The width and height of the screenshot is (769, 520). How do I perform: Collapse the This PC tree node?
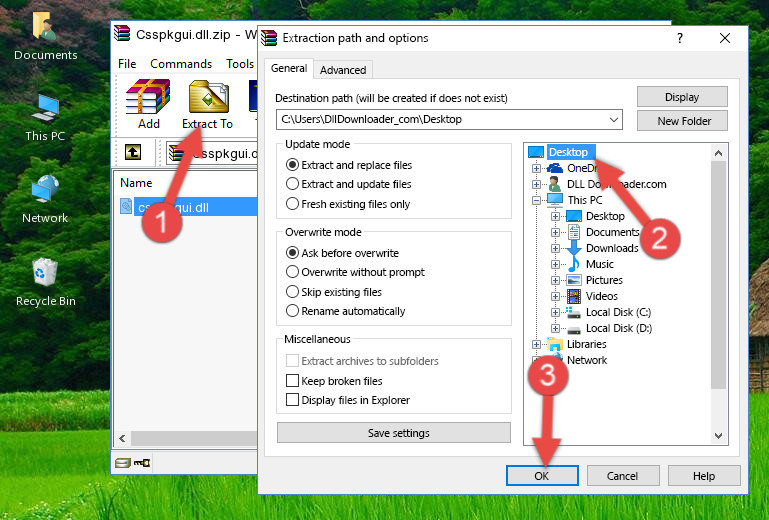536,200
